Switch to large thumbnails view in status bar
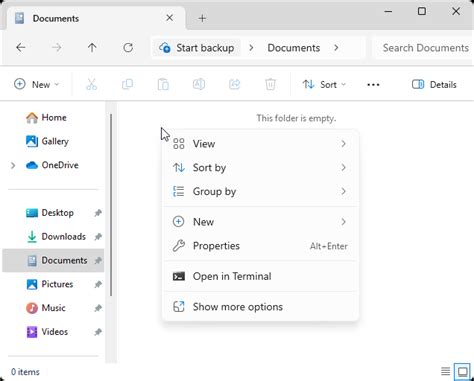The height and width of the screenshot is (381, 474). pos(462,371)
